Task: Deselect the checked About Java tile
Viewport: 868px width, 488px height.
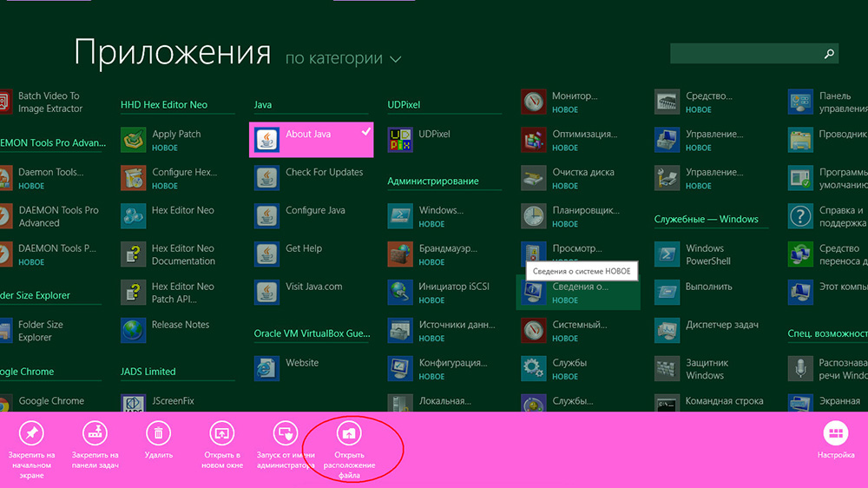Action: pyautogui.click(x=311, y=140)
